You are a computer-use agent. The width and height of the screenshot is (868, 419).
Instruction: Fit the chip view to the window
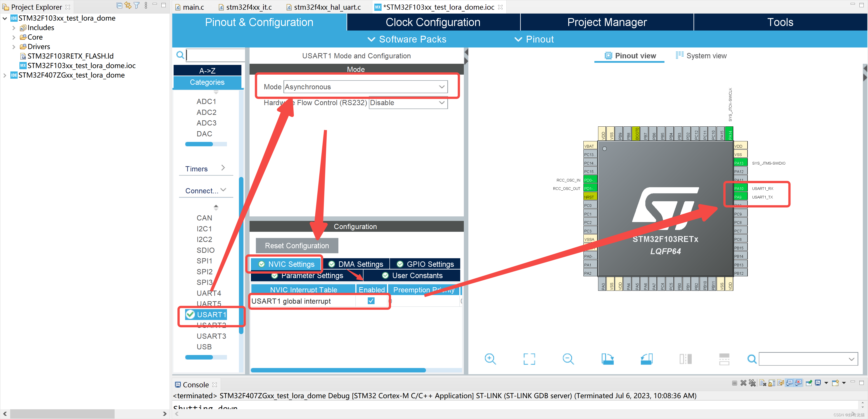click(529, 359)
